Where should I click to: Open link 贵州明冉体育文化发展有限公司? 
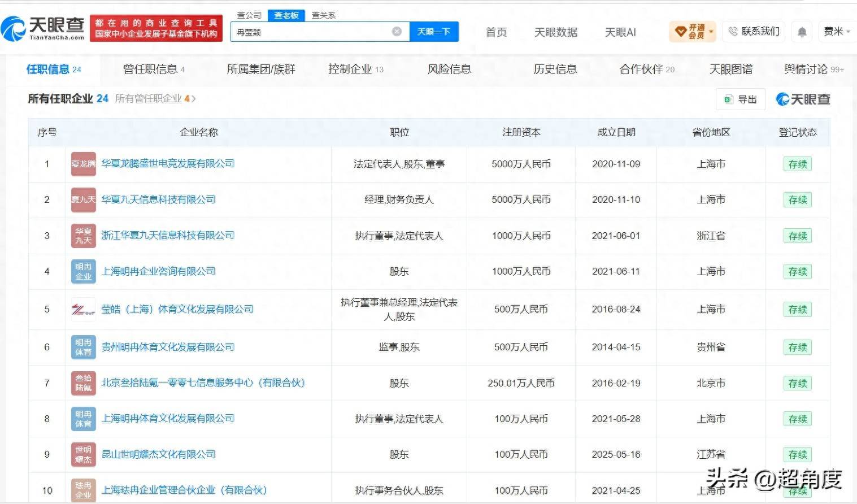click(x=168, y=347)
